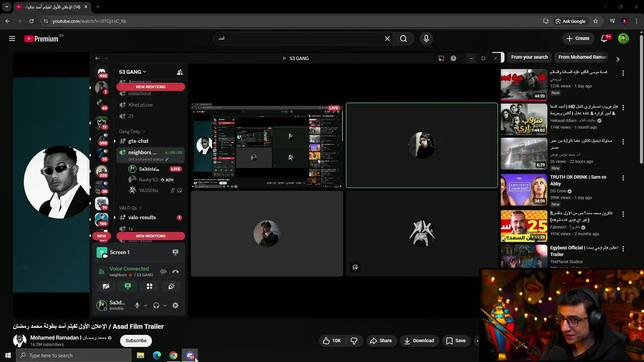This screenshot has width=644, height=362.
Task: Open the TRUTH OR DRINK video thumbnail
Action: coord(524,190)
